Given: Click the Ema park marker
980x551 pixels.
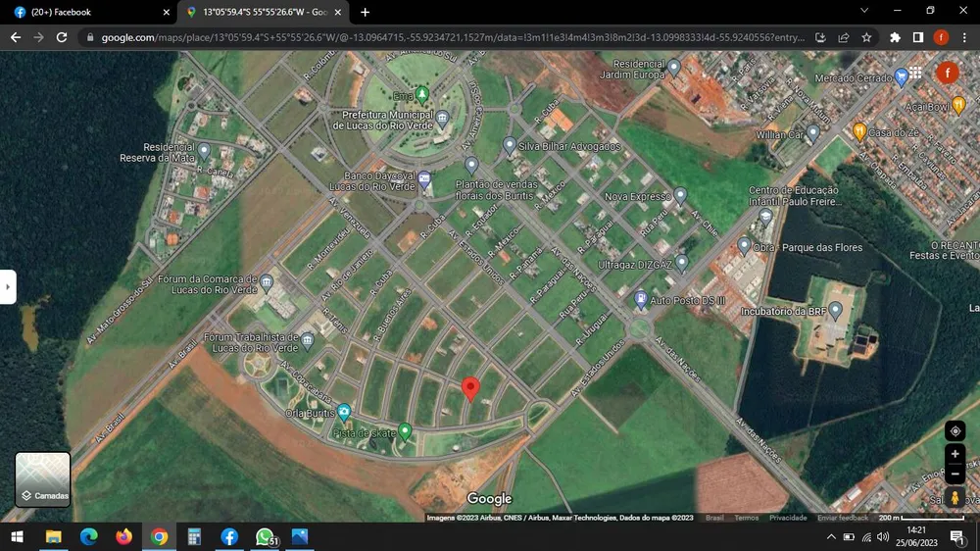Looking at the screenshot, I should click(421, 95).
